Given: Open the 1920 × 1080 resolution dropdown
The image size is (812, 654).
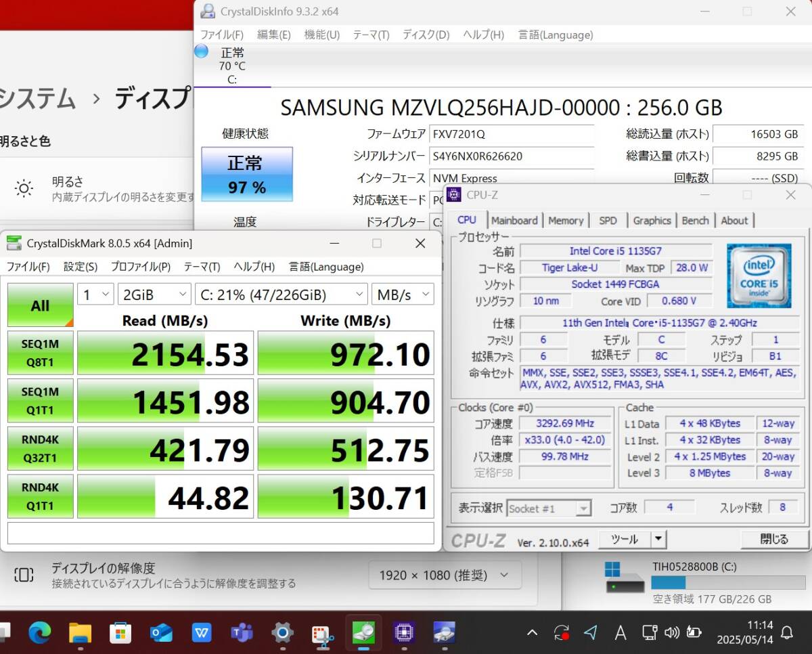Looking at the screenshot, I should click(x=445, y=575).
